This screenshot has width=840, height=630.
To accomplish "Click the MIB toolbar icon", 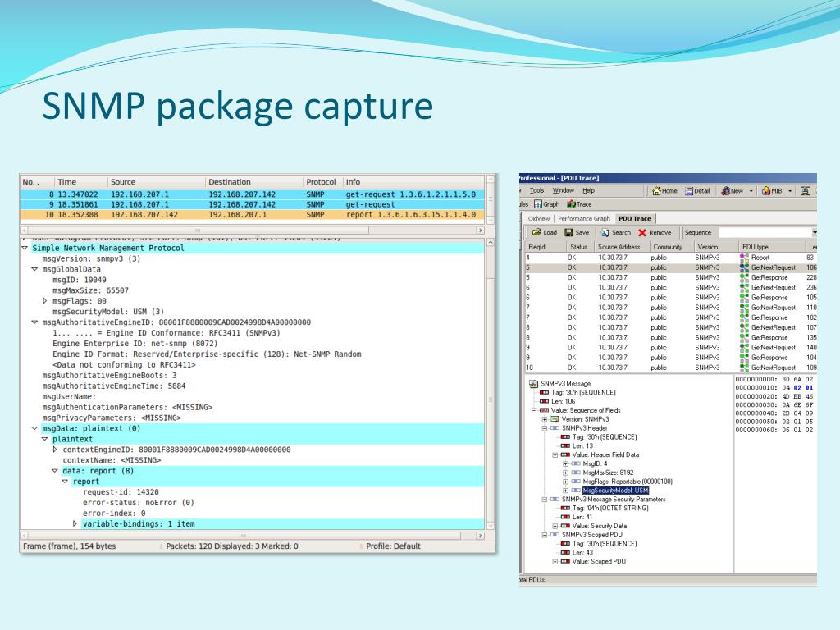I will 766,190.
